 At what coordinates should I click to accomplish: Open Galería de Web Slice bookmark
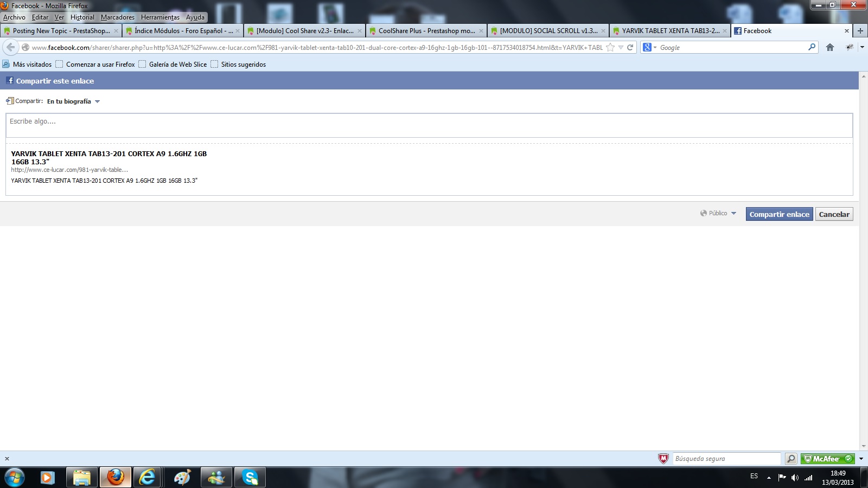pos(173,65)
